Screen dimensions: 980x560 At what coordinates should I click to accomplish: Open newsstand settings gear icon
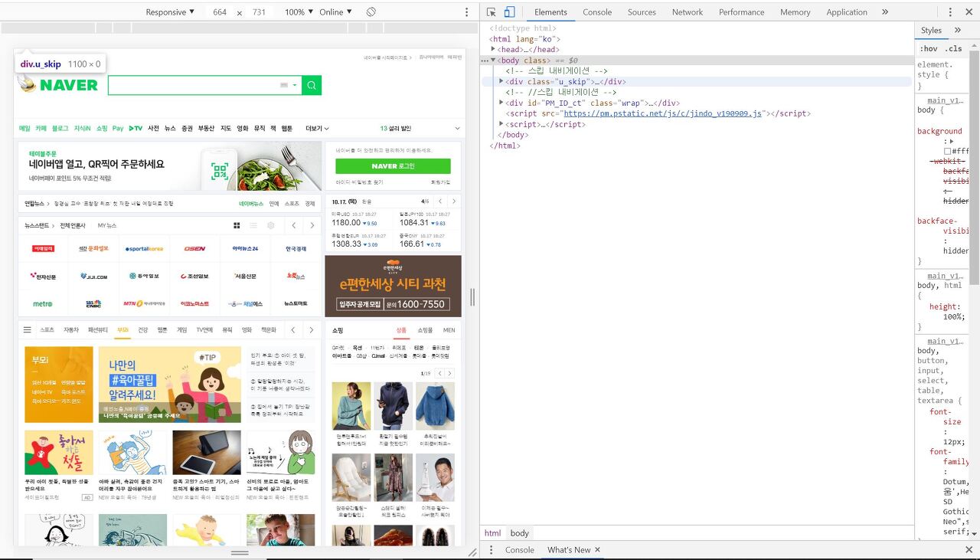(x=270, y=225)
